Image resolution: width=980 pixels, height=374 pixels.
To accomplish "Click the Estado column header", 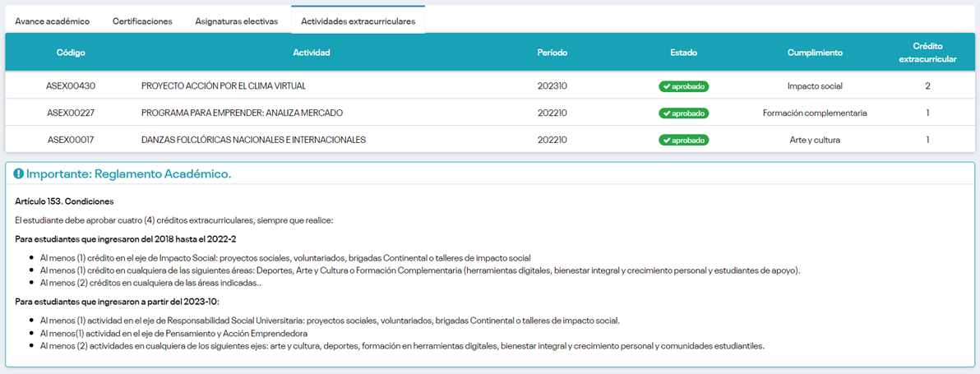I will click(683, 53).
